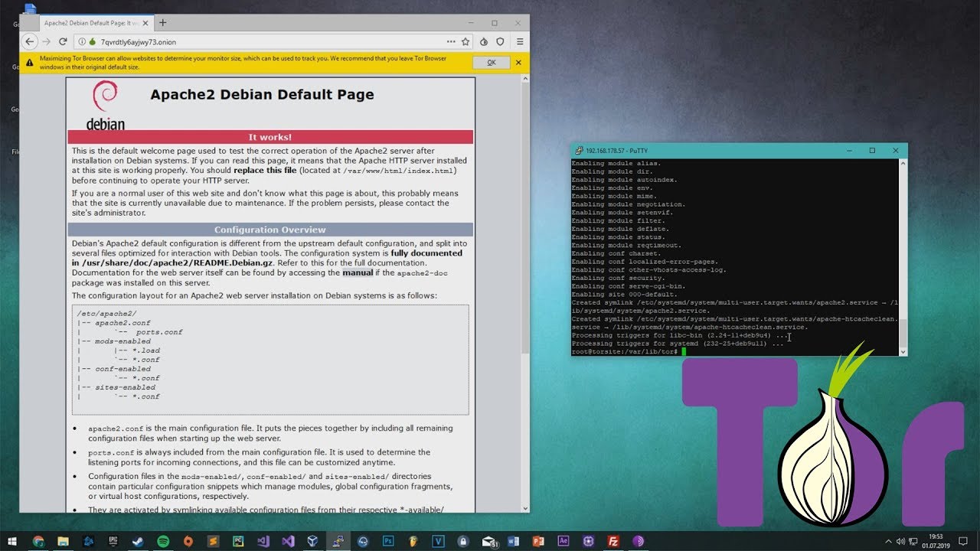Click the "It works!" red heading
This screenshot has width=980, height=551.
pyautogui.click(x=270, y=137)
